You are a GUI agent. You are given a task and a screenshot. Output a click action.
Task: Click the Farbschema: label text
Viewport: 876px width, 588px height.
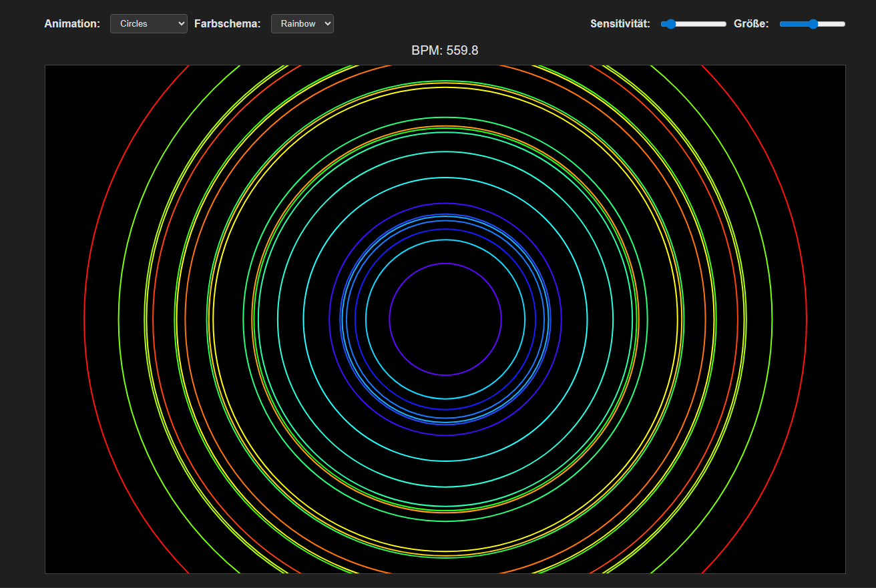pos(226,23)
